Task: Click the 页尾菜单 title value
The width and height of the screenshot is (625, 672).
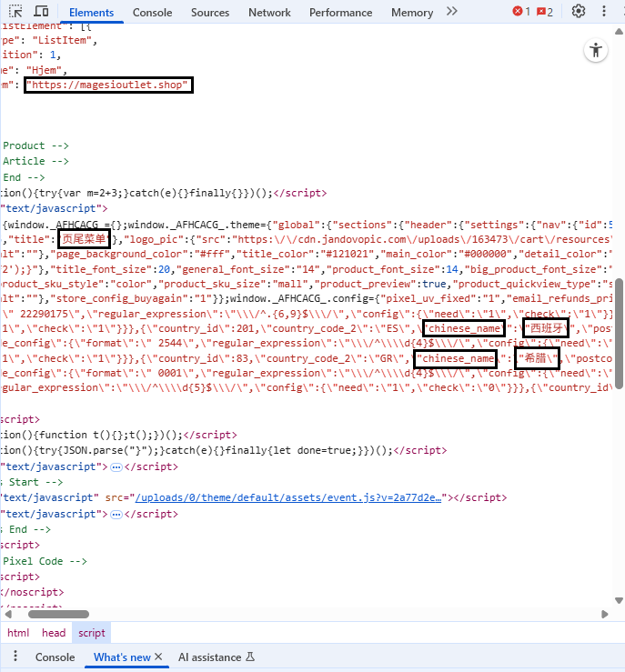Action: click(x=84, y=239)
